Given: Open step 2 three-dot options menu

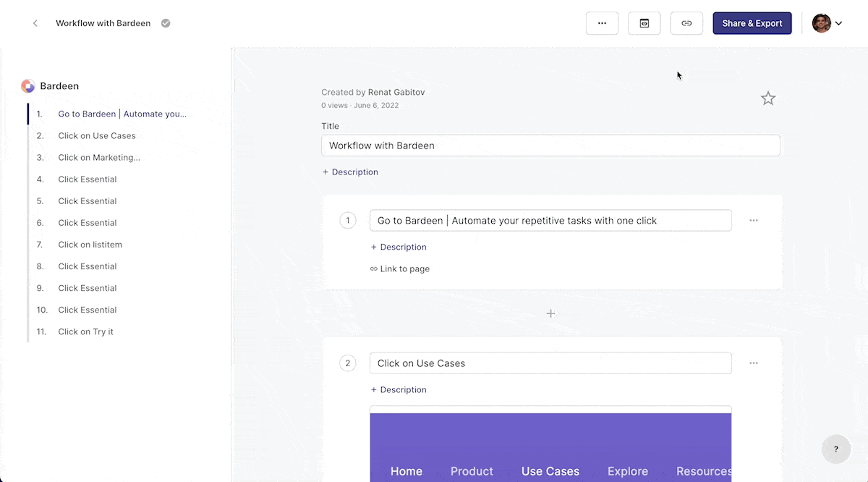Looking at the screenshot, I should pyautogui.click(x=754, y=363).
